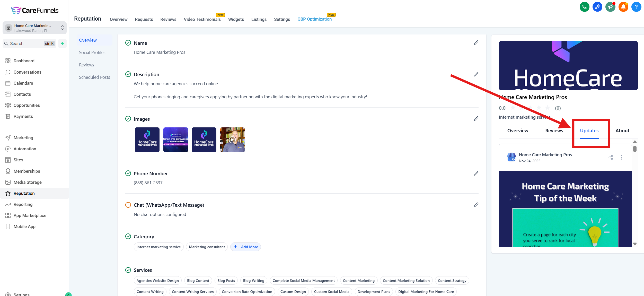This screenshot has height=296, width=644.
Task: Click scroll down arrow in updates preview
Action: coord(635,244)
